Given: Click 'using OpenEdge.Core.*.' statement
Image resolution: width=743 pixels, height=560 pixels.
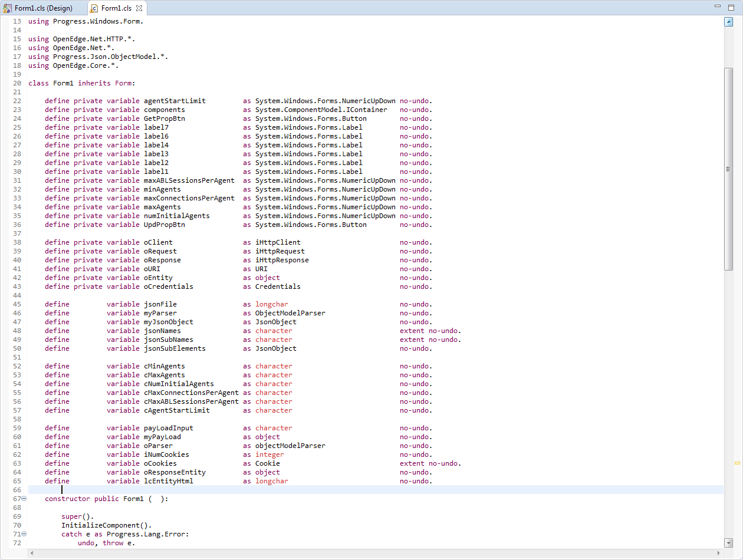Looking at the screenshot, I should 74,65.
